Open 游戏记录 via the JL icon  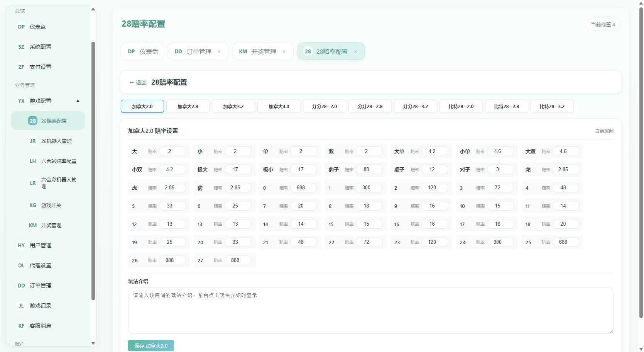click(21, 306)
